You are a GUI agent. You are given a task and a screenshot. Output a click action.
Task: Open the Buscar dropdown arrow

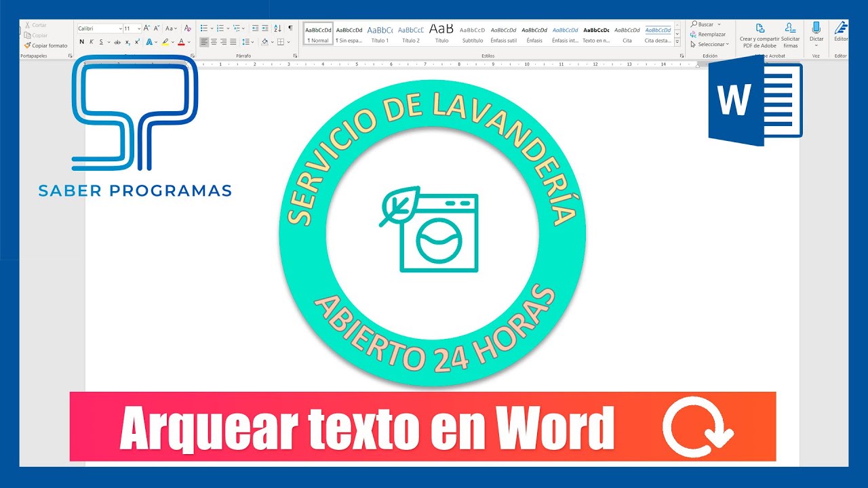click(719, 24)
